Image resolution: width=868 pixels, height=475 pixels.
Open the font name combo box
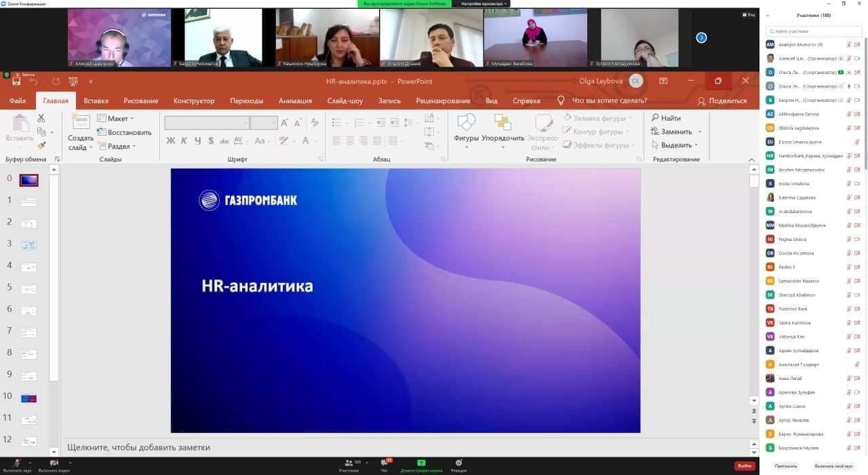207,123
